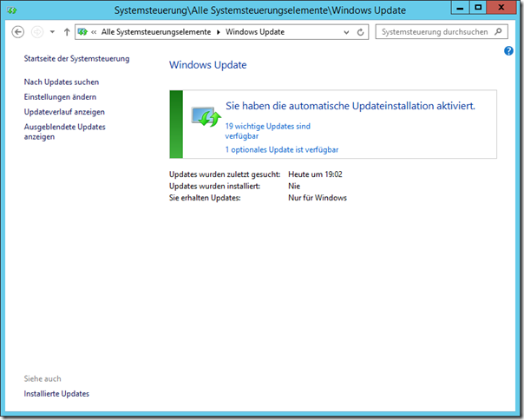Click the Windows Update icon in address bar
The image size is (524, 420).
pos(82,32)
